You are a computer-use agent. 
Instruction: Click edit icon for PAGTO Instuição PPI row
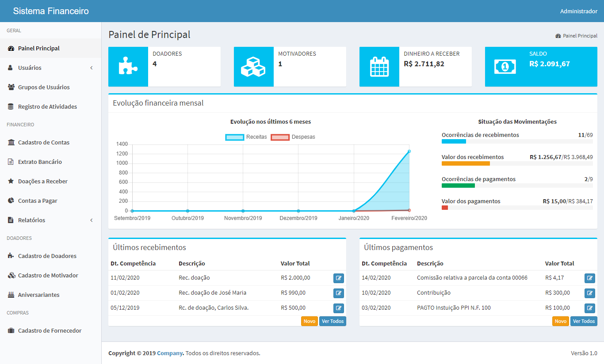coord(589,308)
